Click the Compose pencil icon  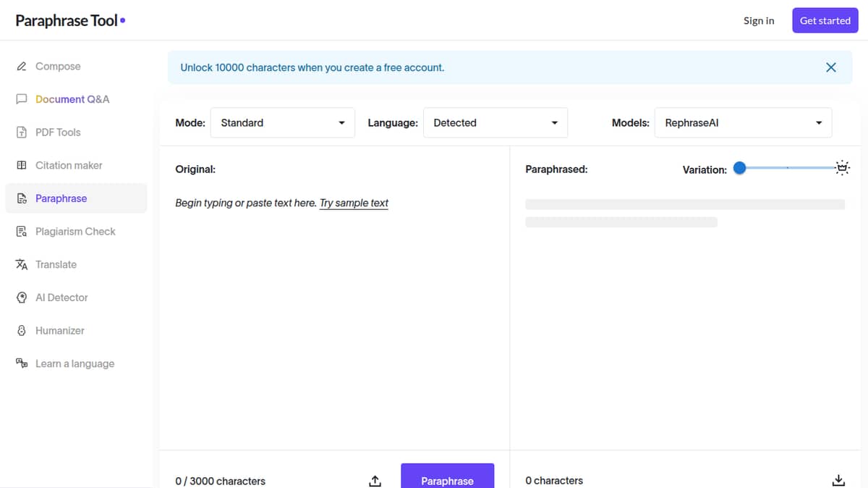click(22, 67)
